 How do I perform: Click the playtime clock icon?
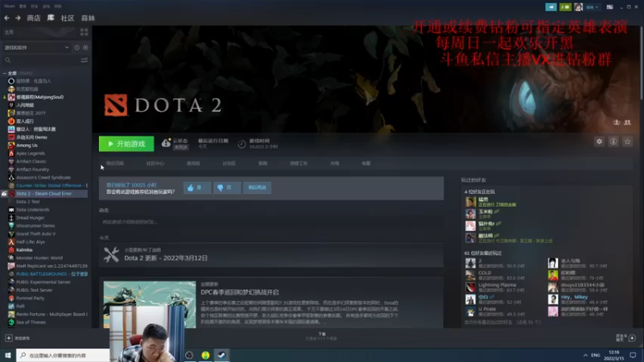(242, 144)
